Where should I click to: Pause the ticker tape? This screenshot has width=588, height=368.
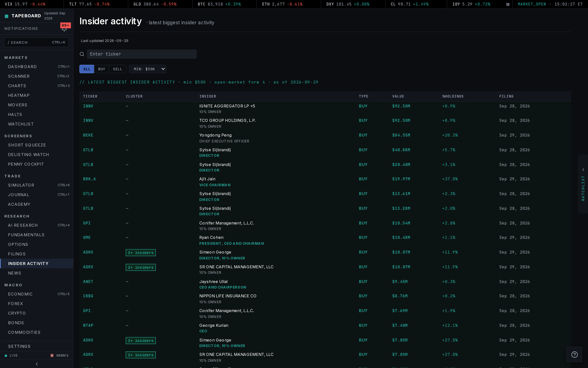[508, 4]
